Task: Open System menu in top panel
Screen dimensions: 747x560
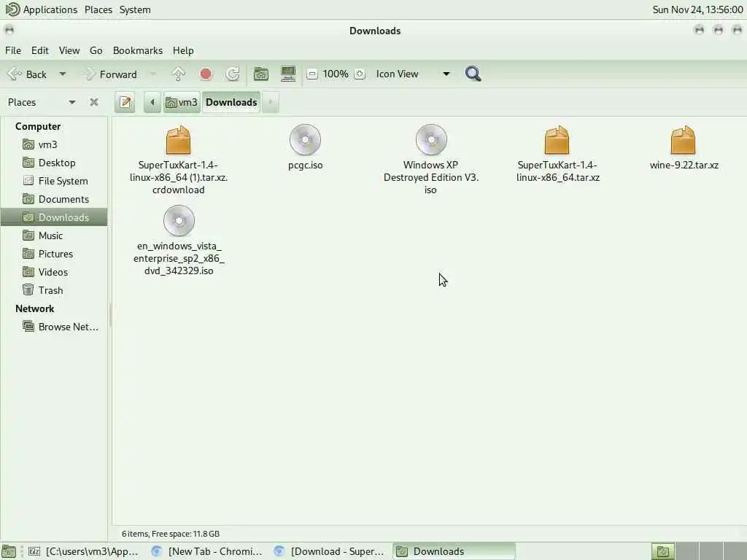Action: (135, 9)
